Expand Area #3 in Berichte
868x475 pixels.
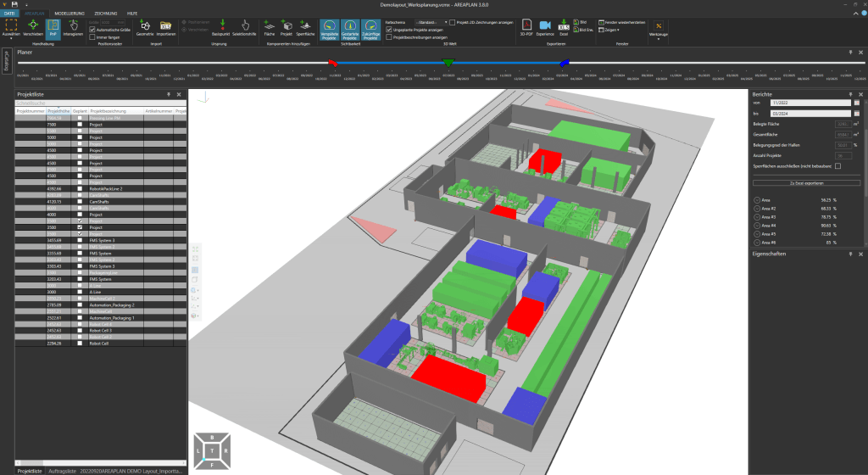tap(756, 217)
